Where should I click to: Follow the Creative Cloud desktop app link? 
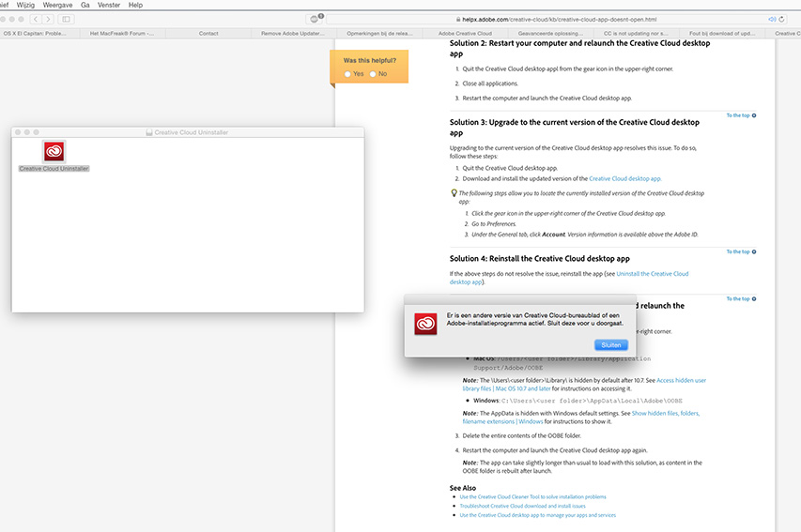click(x=624, y=178)
